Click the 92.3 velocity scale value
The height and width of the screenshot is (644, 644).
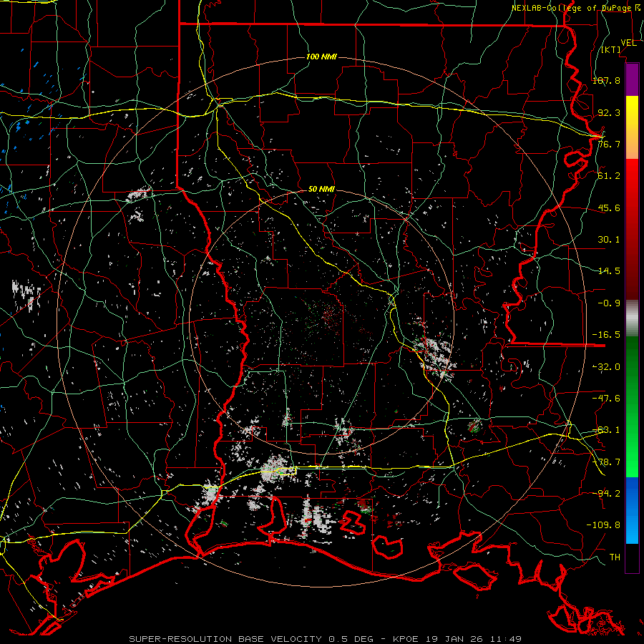(609, 112)
